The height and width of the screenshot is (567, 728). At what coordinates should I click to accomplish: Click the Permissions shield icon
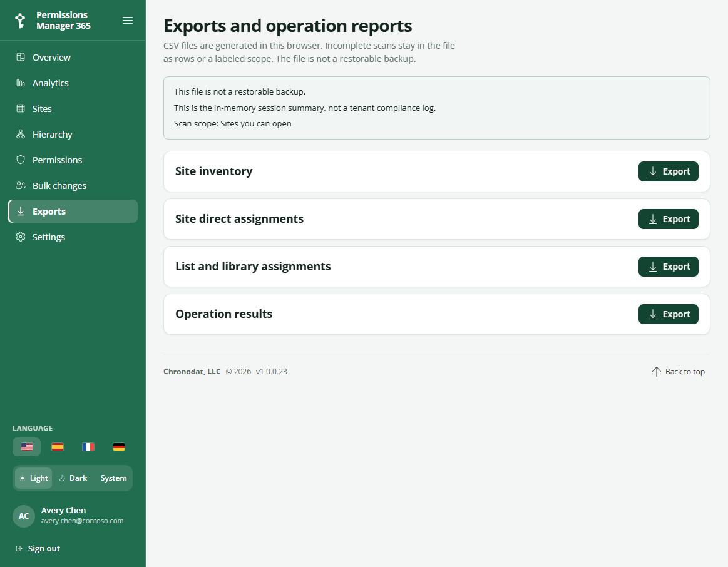point(21,160)
